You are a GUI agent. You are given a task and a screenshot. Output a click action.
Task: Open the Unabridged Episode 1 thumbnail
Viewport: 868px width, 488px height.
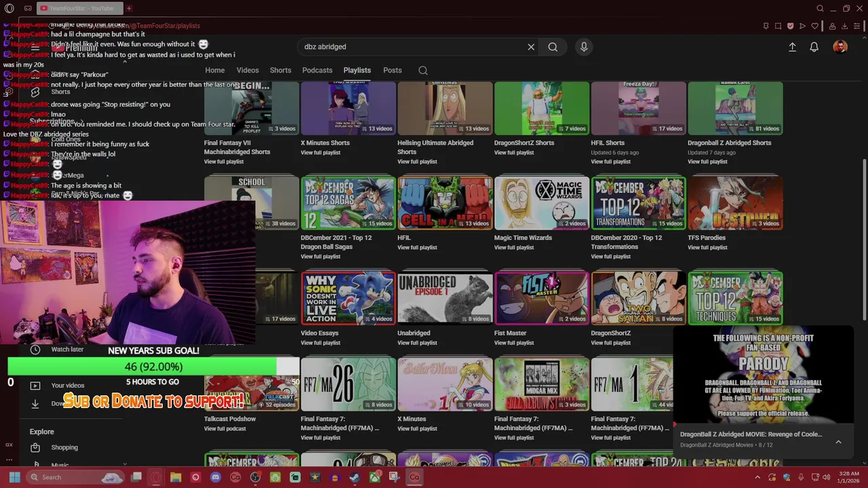[x=445, y=298]
